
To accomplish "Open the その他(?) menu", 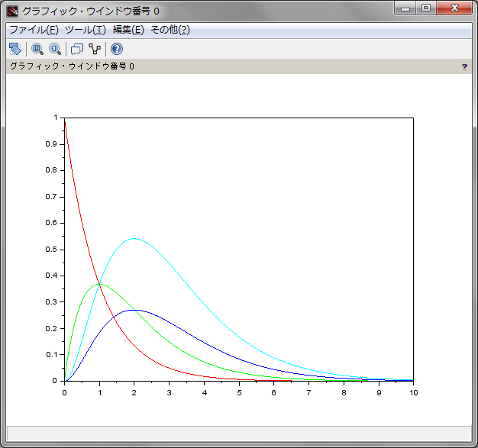I will click(x=170, y=30).
